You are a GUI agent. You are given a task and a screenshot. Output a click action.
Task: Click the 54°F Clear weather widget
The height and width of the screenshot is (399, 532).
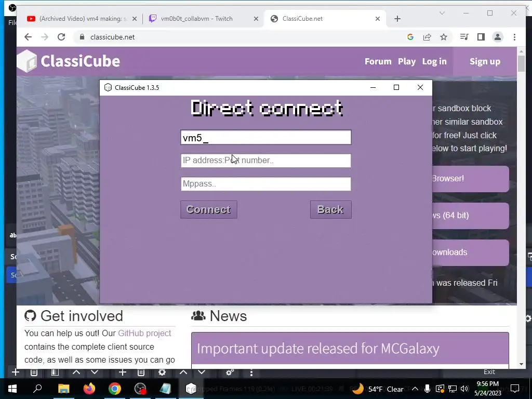(x=378, y=389)
